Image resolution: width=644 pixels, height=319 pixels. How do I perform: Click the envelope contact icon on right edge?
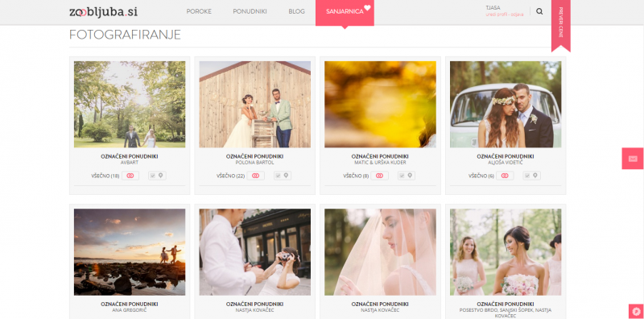click(633, 159)
